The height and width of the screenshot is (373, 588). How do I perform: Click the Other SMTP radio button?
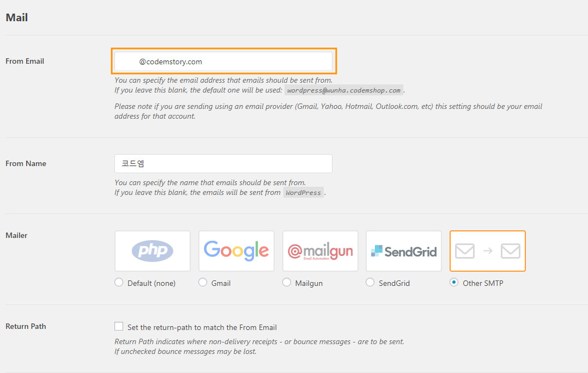click(x=454, y=283)
